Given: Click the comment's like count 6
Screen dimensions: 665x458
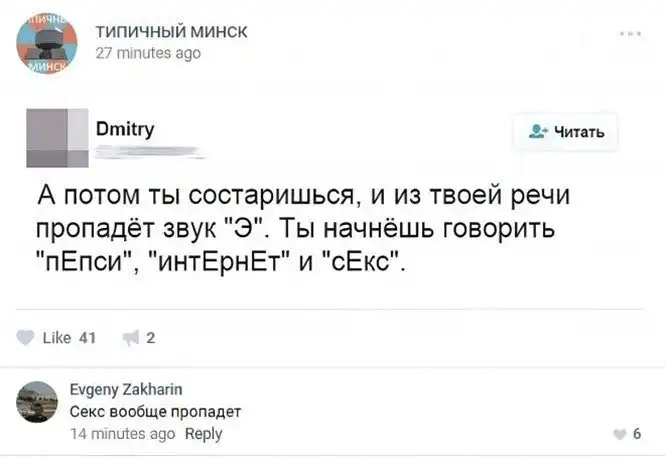Looking at the screenshot, I should pyautogui.click(x=636, y=433).
